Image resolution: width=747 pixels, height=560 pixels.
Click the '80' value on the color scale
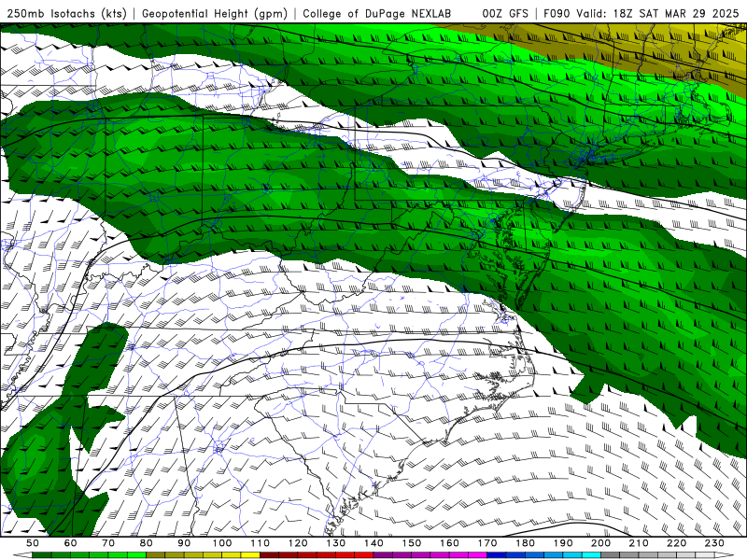[x=147, y=543]
